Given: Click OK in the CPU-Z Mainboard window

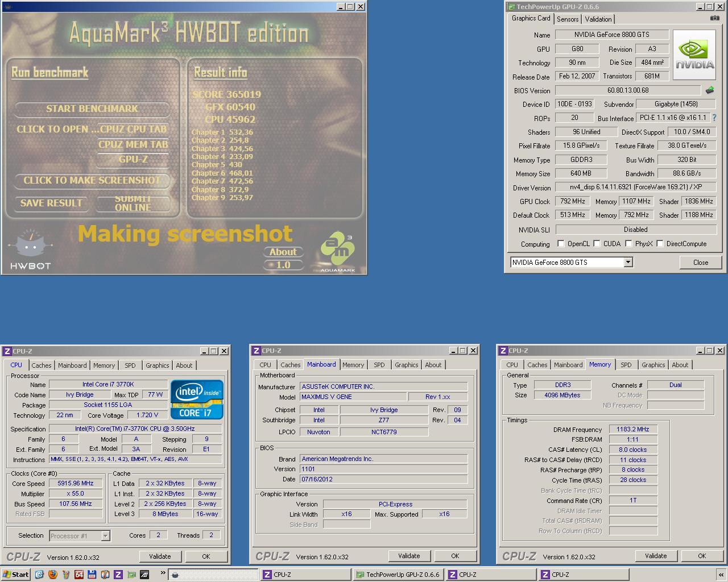Looking at the screenshot, I should 455,556.
